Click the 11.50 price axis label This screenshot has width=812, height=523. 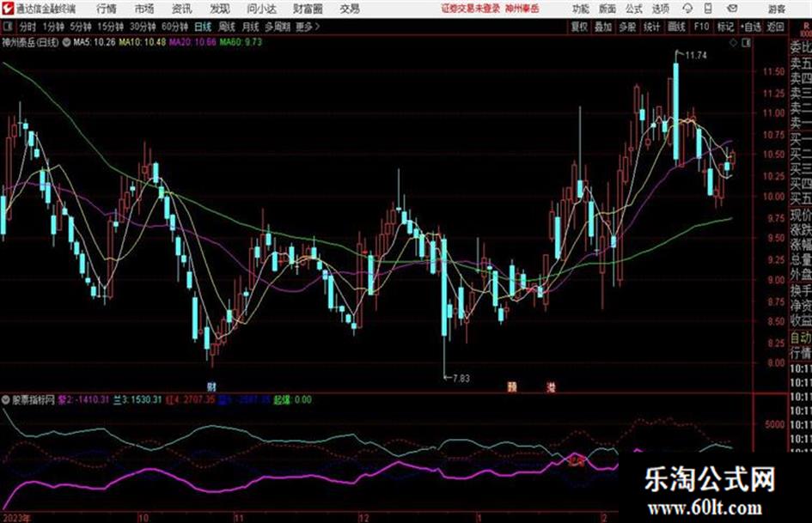click(773, 71)
